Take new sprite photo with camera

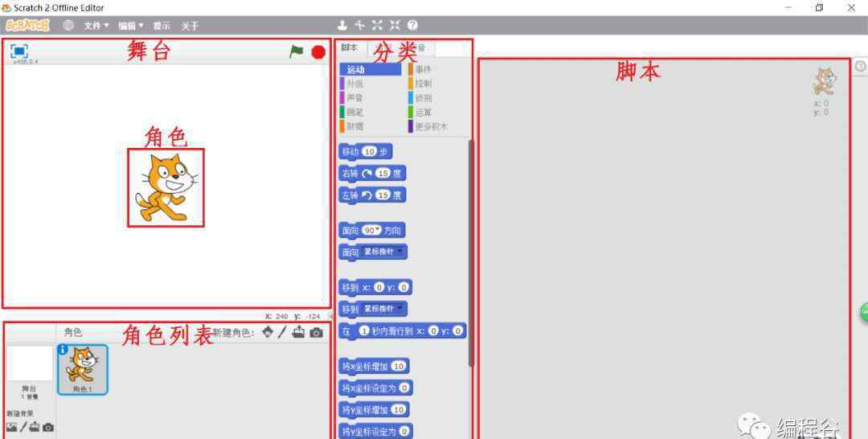pos(316,332)
